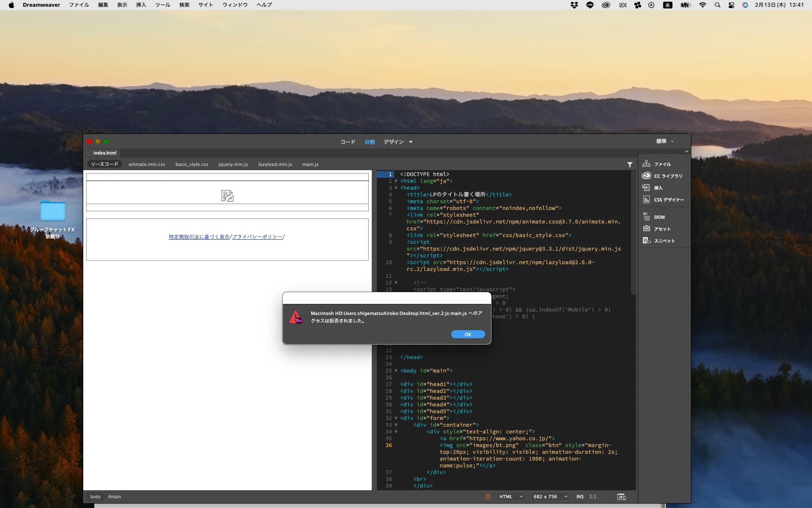Select the main.js related file tab
Screen dimensions: 812x508
pyautogui.click(x=310, y=164)
